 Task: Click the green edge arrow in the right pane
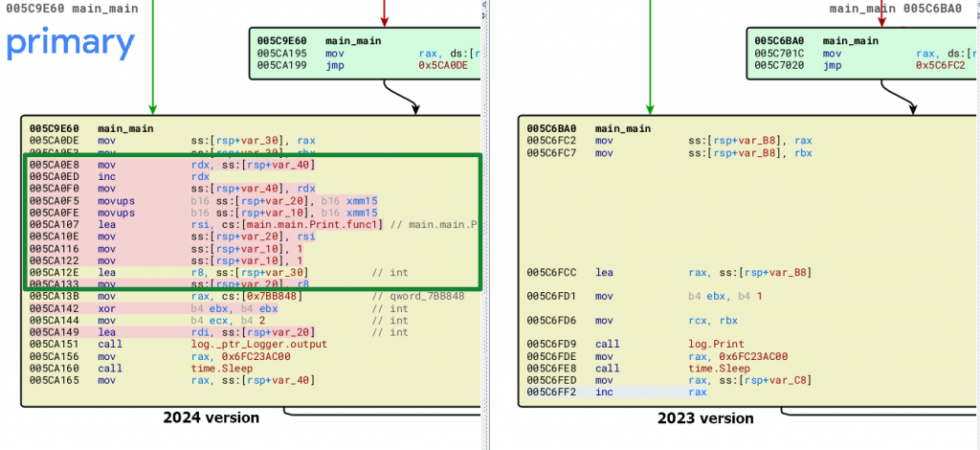(x=651, y=57)
